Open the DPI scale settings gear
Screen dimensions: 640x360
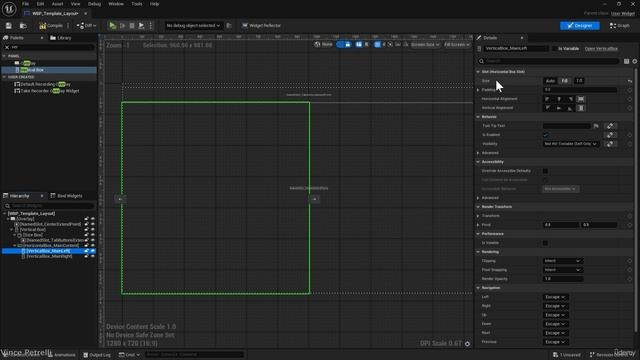coord(467,344)
